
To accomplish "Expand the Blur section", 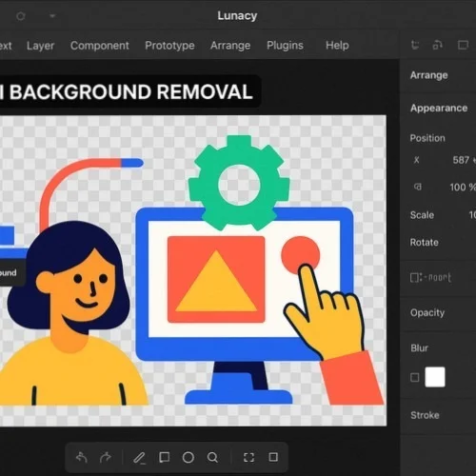I will 419,348.
